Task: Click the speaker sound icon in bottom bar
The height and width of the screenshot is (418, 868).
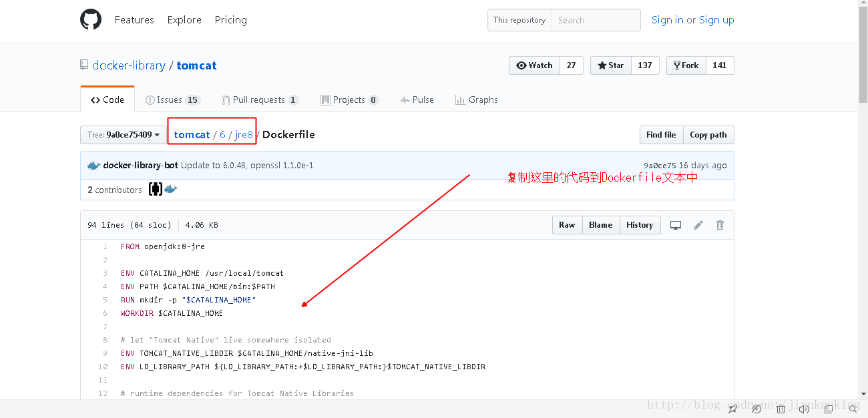Action: (x=805, y=409)
